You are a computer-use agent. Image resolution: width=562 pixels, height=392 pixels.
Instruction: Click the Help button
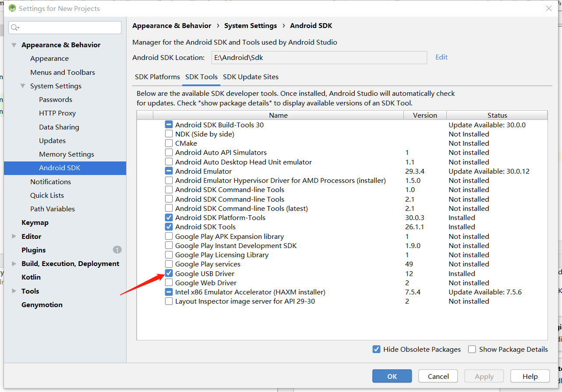point(530,376)
